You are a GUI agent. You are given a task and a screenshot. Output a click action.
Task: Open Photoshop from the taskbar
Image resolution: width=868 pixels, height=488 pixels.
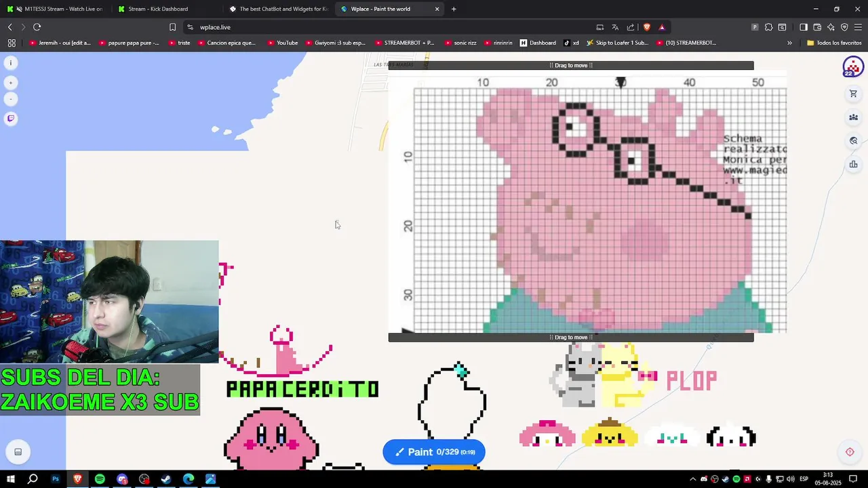pyautogui.click(x=56, y=479)
